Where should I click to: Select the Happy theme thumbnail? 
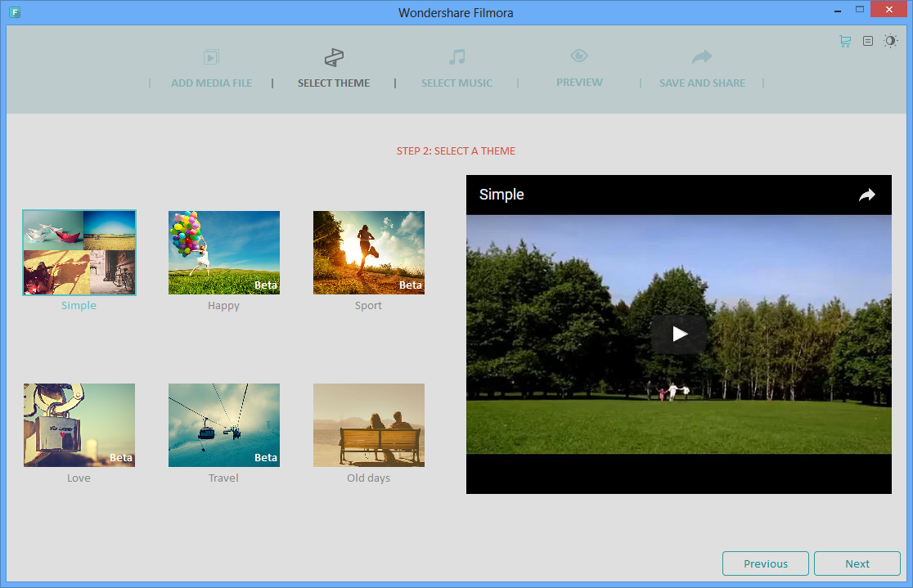(x=223, y=253)
